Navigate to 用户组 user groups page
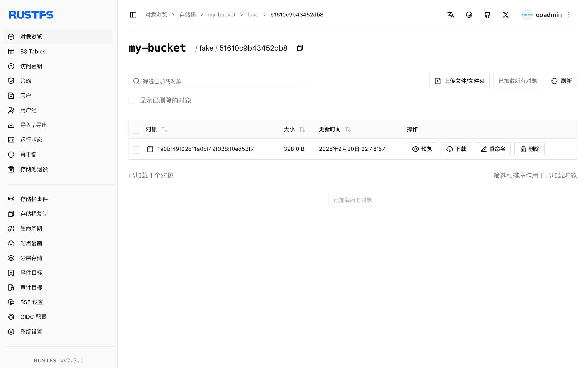This screenshot has height=368, width=588. tap(58, 110)
